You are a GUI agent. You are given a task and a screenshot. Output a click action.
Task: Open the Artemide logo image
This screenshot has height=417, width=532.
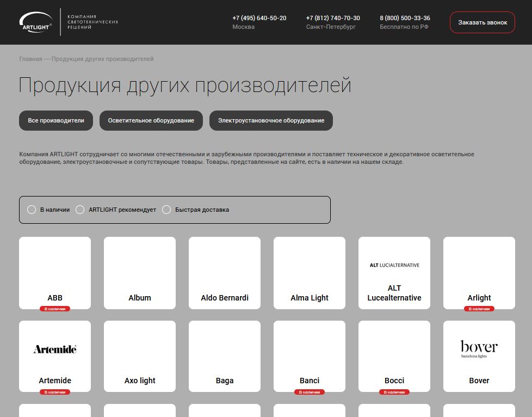pyautogui.click(x=55, y=349)
